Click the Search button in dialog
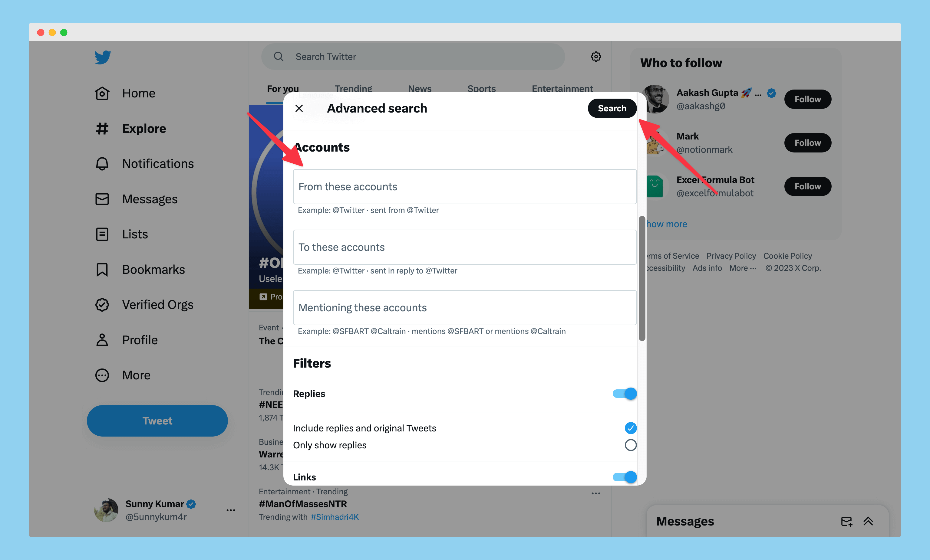The image size is (930, 560). coord(612,109)
